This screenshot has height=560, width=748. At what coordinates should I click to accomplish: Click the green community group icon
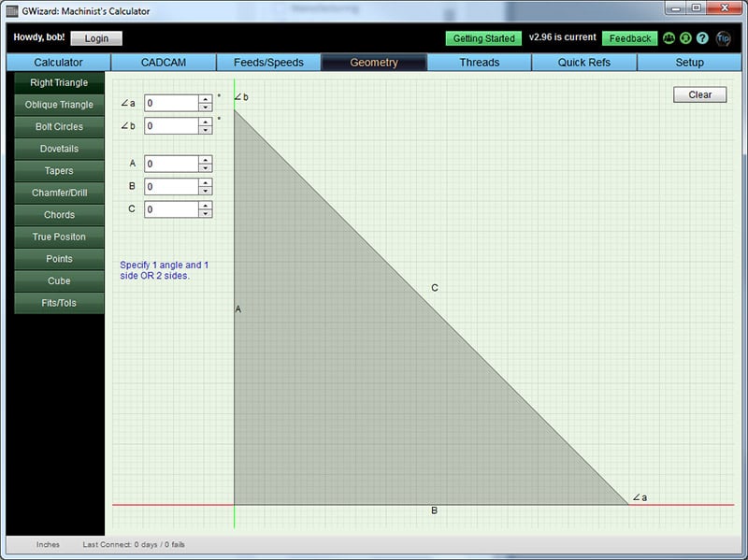[x=668, y=38]
